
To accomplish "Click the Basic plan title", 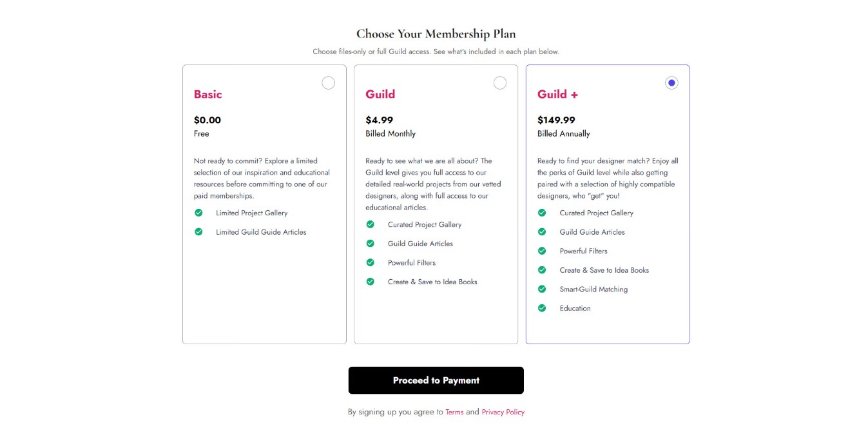I will pos(207,95).
